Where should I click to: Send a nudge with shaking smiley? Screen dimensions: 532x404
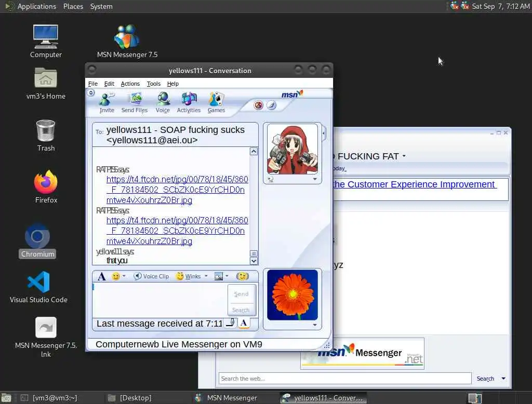pyautogui.click(x=243, y=276)
